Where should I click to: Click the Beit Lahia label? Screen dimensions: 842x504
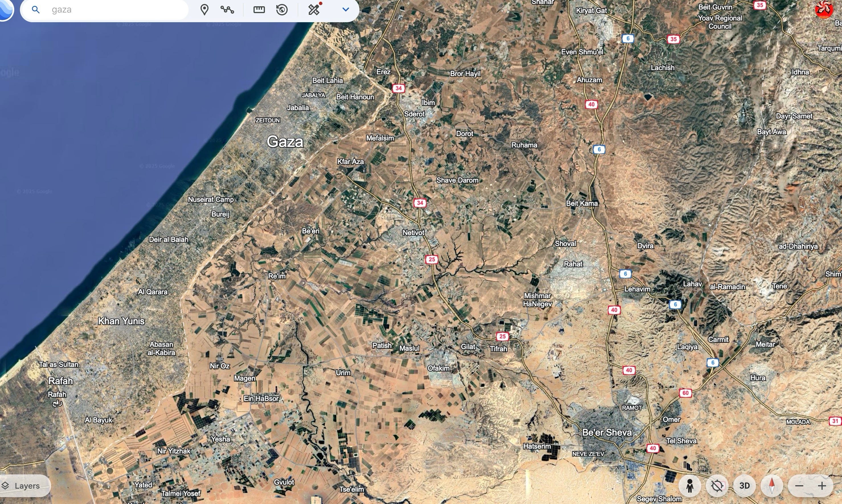click(327, 81)
